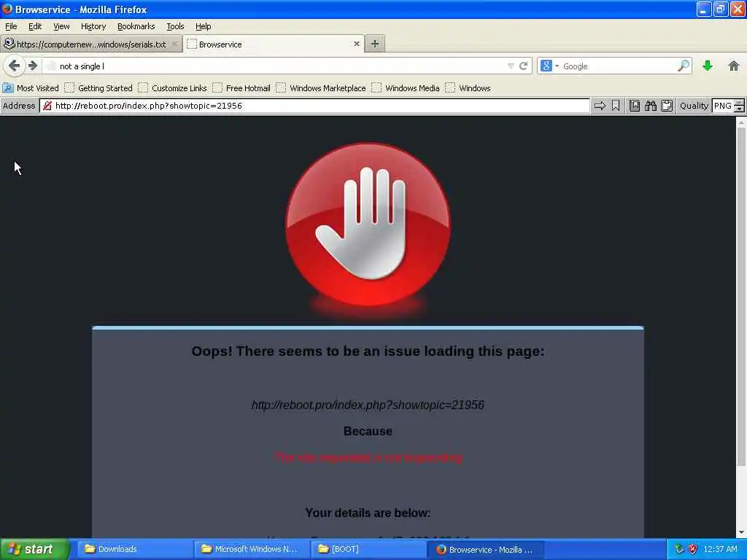Viewport: 747px width, 560px height.
Task: Click the network connection tray icon
Action: (679, 549)
